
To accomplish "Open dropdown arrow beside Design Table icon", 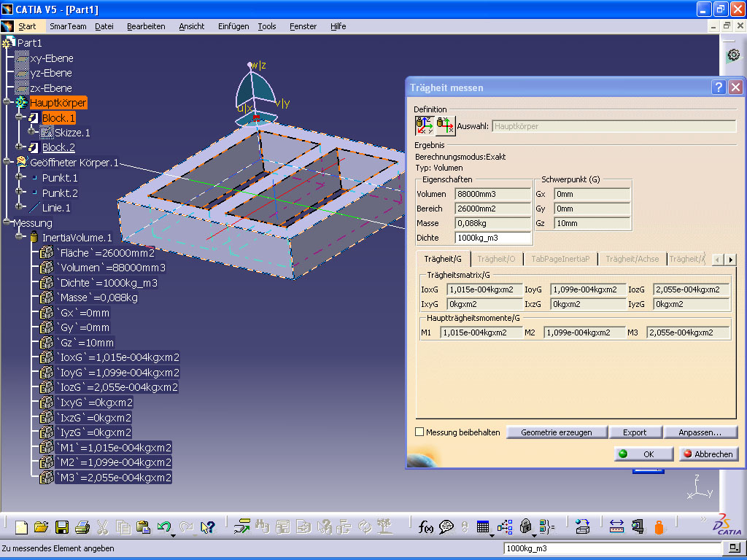I will coord(492,535).
